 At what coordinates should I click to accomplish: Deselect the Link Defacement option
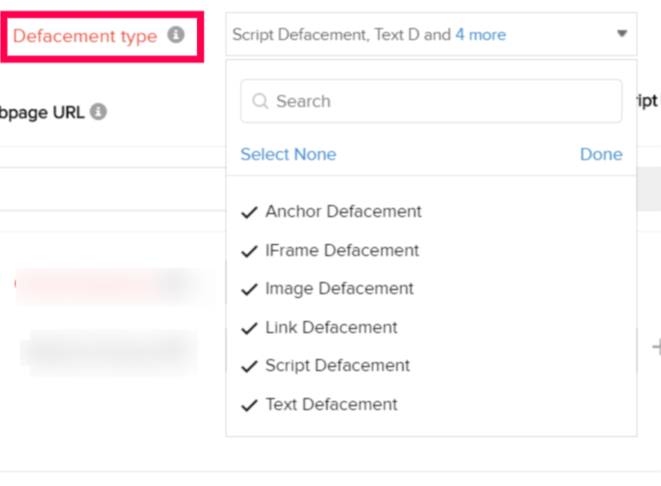pyautogui.click(x=331, y=327)
